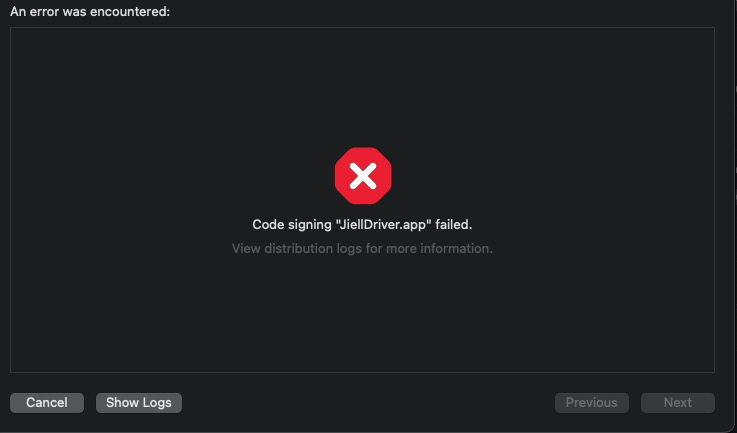Click the word "View" in the gray subtitle

[x=247, y=248]
